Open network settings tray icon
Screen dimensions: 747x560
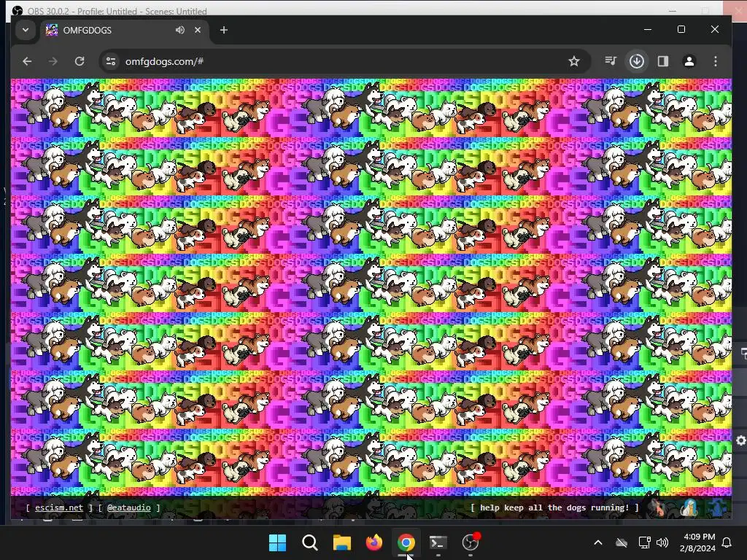[644, 542]
